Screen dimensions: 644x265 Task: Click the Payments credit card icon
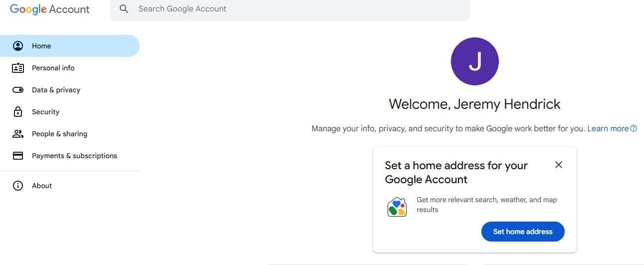(18, 156)
